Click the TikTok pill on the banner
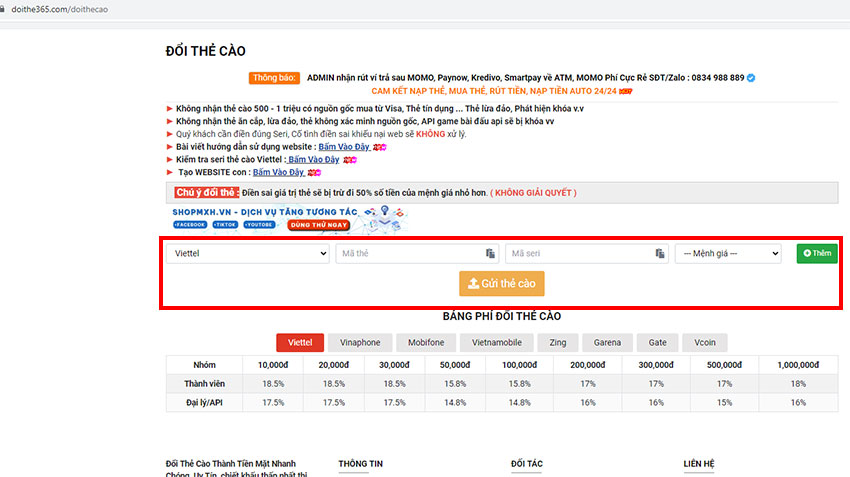 click(x=225, y=224)
